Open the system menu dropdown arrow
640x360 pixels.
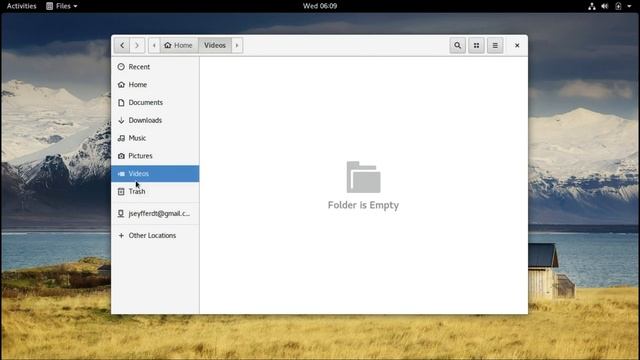(629, 6)
